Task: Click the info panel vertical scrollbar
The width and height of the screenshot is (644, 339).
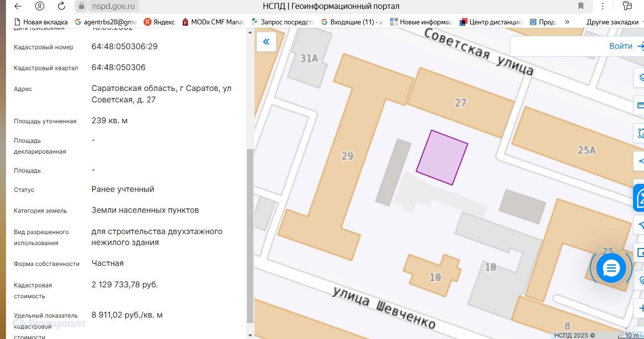Action: pos(250,234)
